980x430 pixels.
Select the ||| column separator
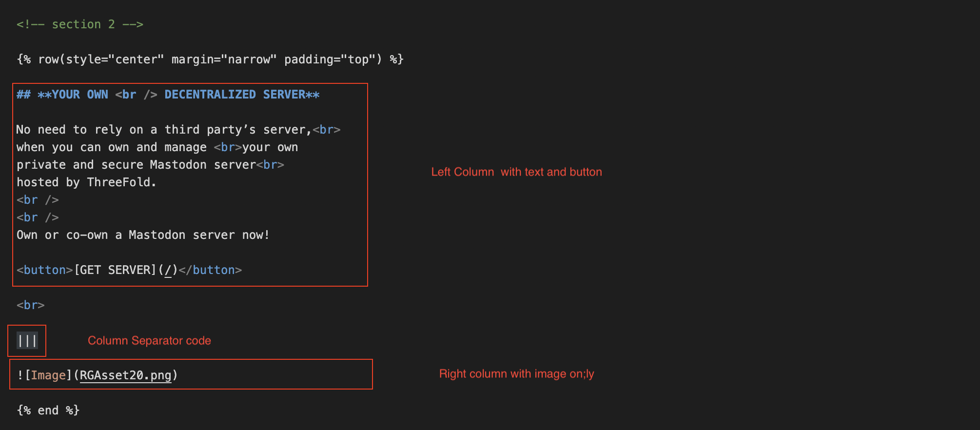(27, 341)
